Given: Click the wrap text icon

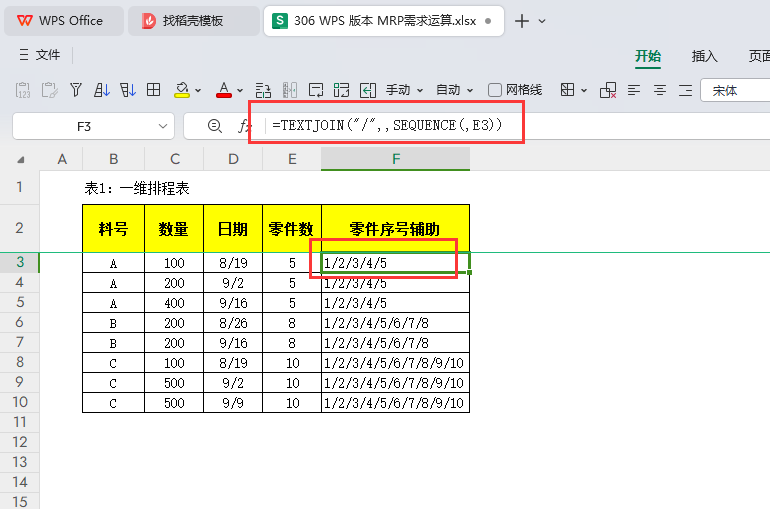Looking at the screenshot, I should coord(316,90).
